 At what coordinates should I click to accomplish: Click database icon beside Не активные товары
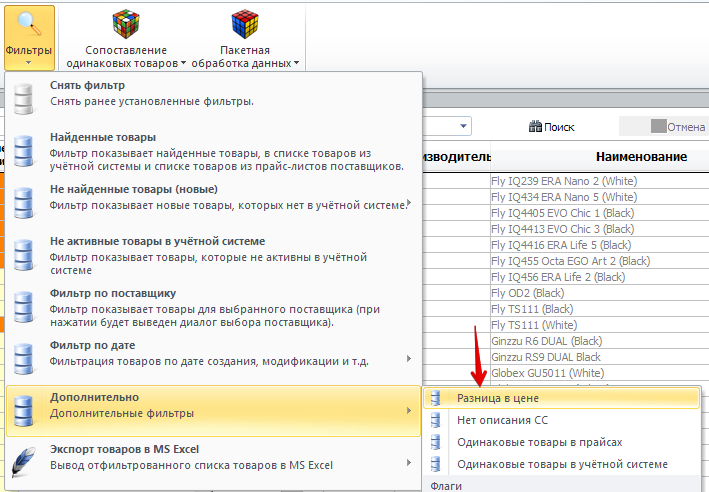click(23, 255)
